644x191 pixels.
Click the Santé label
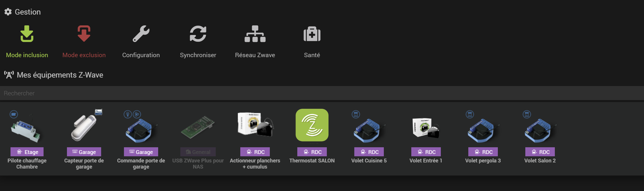coord(312,55)
